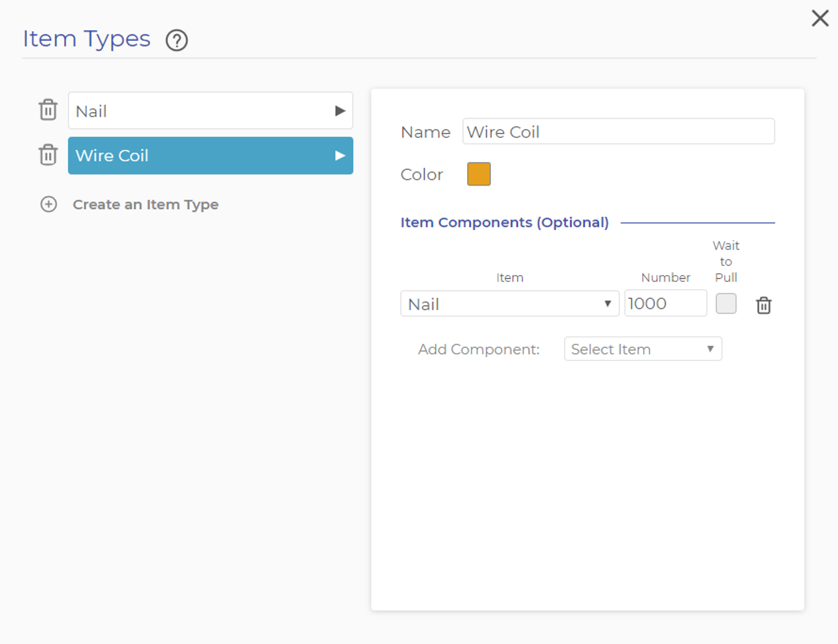This screenshot has height=644, width=838.
Task: Click the Item Components (Optional) heading
Action: [504, 223]
